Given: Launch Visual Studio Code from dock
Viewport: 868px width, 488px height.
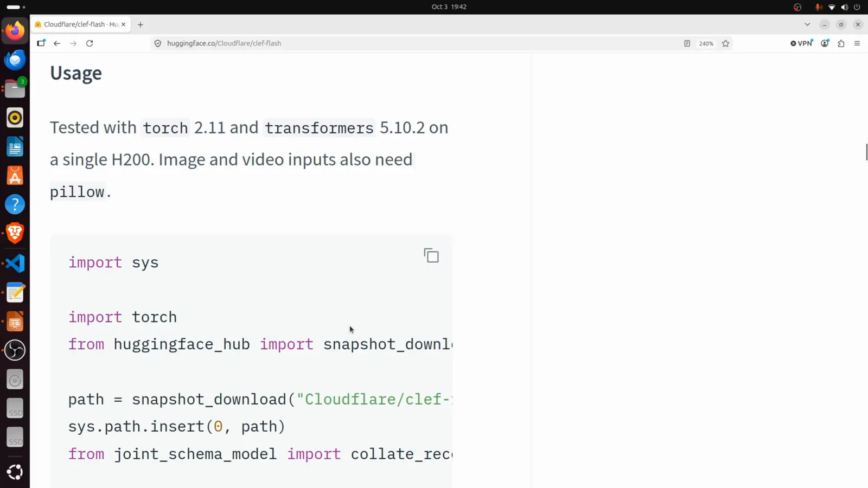Looking at the screenshot, I should 15,264.
